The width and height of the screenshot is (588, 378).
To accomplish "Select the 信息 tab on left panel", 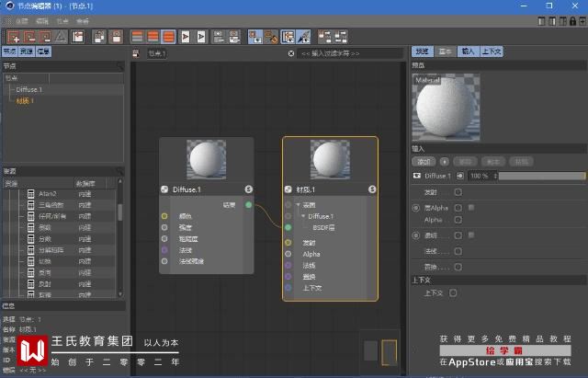I will coord(43,52).
